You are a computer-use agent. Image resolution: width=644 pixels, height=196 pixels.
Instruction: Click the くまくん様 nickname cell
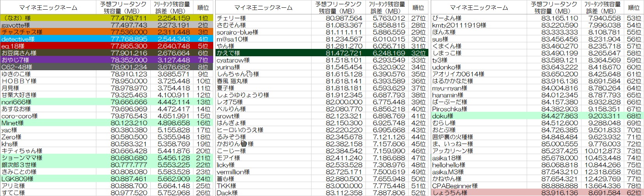[479, 46]
